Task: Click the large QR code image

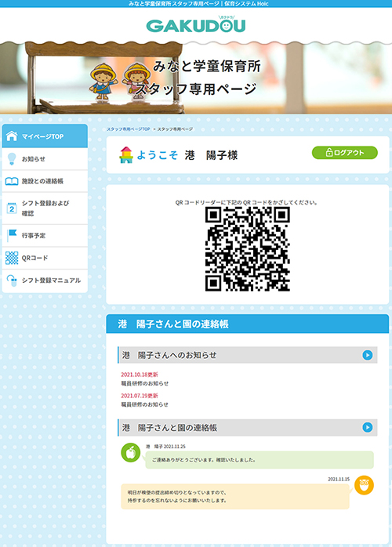Action: click(248, 248)
